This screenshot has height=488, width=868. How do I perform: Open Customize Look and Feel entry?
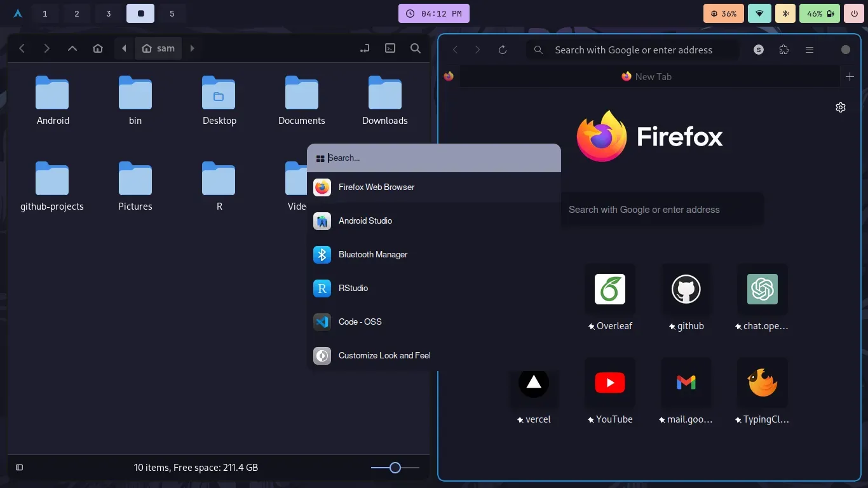tap(434, 355)
